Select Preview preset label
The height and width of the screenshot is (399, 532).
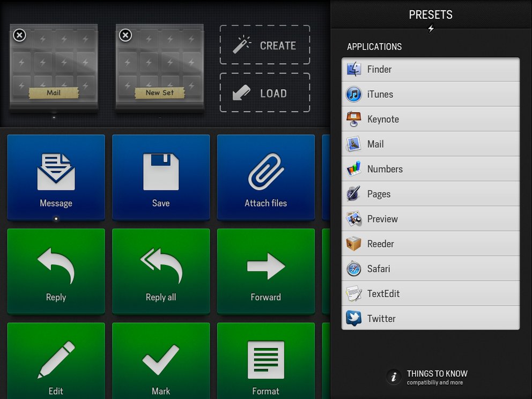point(382,219)
